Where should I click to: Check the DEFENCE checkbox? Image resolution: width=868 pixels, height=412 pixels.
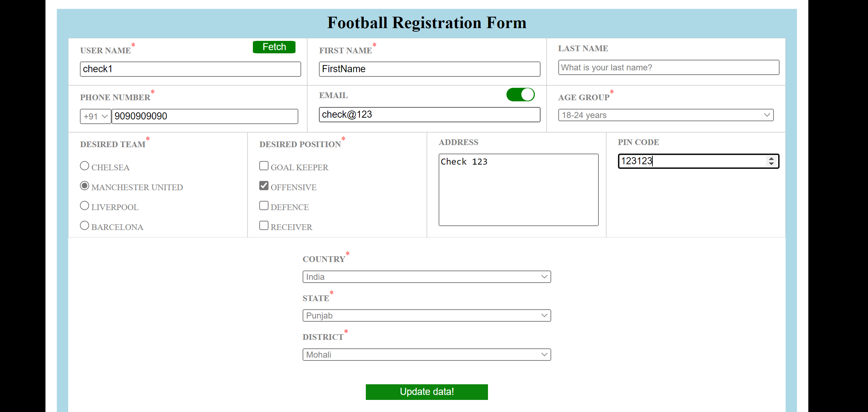[264, 205]
